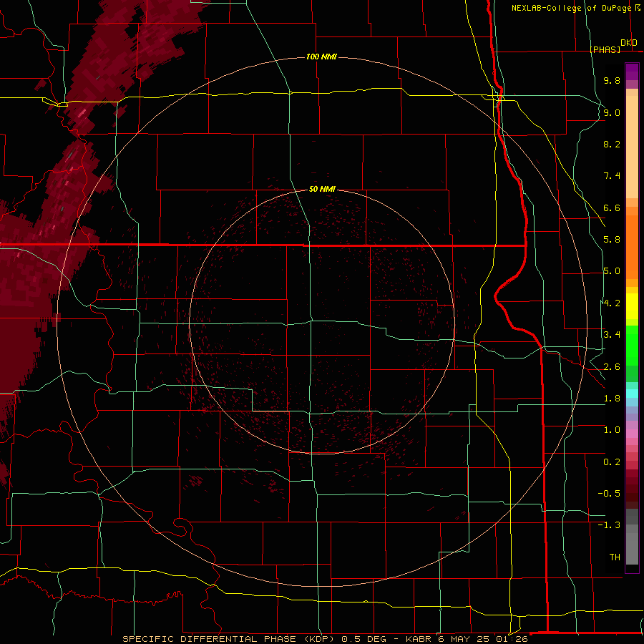
Task: Click the 'TH' threshold label on the scale
Action: click(615, 557)
